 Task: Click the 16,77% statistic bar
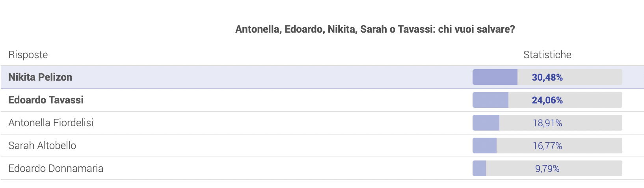pyautogui.click(x=547, y=146)
